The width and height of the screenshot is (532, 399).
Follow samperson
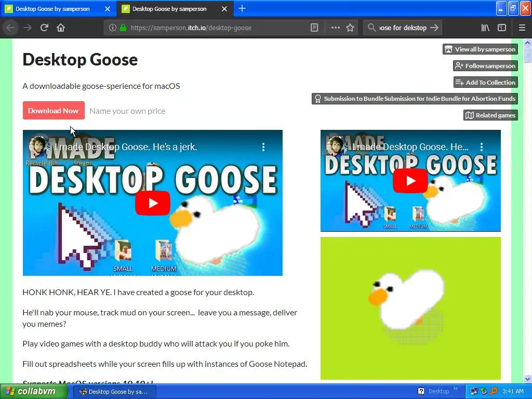click(x=485, y=66)
